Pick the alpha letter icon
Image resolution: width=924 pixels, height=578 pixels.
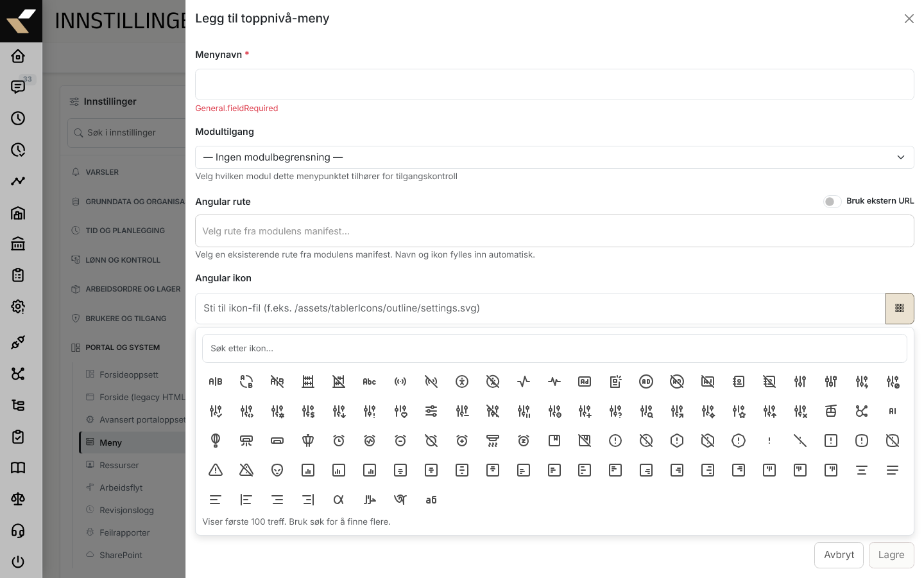(339, 500)
